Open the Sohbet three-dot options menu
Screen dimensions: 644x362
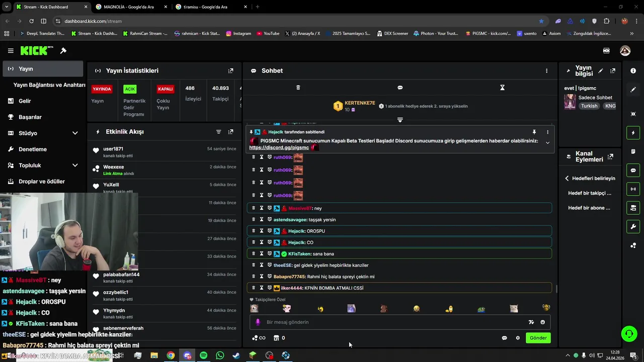pyautogui.click(x=546, y=71)
